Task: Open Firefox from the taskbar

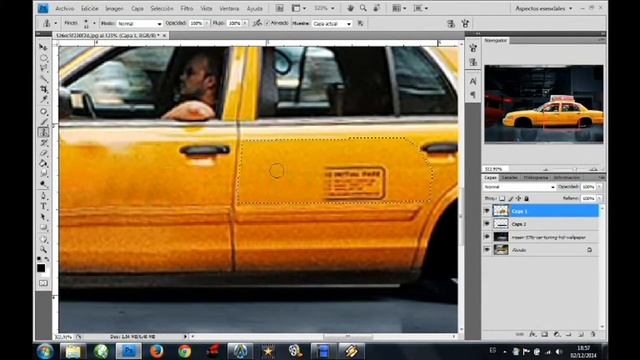Action: [156, 351]
